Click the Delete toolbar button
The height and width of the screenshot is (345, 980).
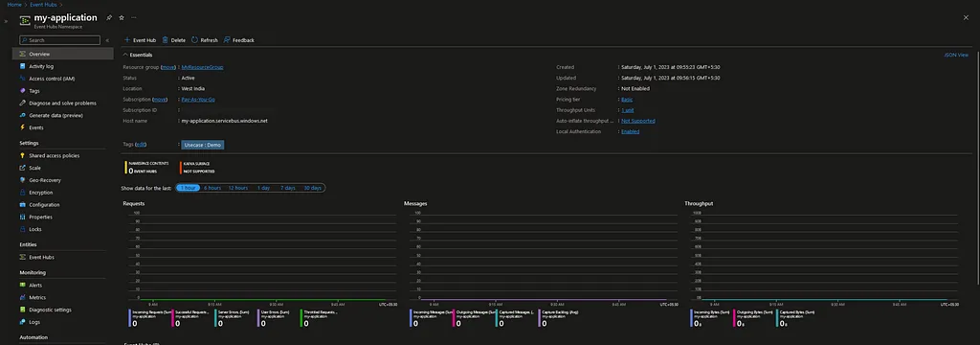[174, 40]
